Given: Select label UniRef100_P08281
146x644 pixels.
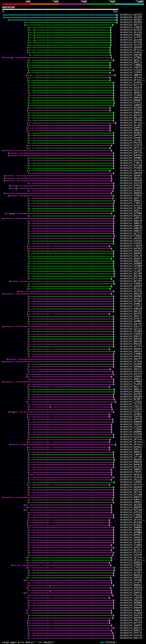Looking at the screenshot, I should (x=131, y=241).
